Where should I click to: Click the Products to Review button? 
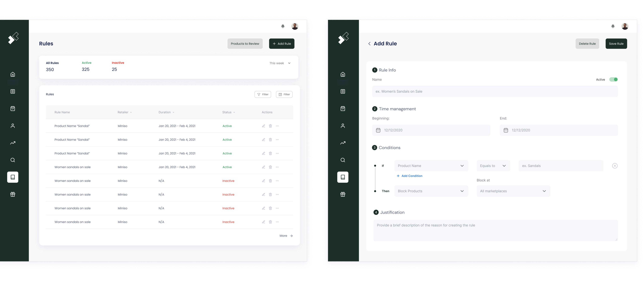pos(245,44)
